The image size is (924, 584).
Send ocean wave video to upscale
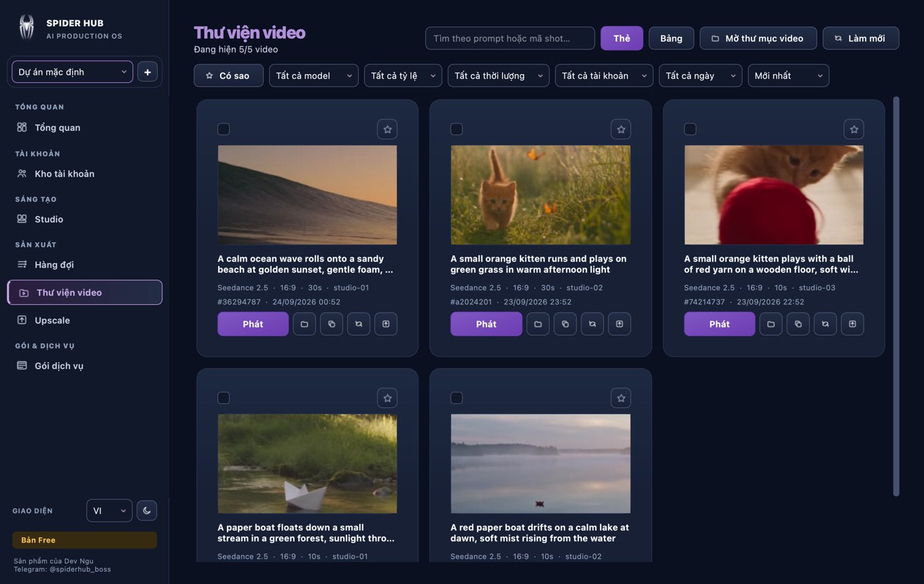point(386,324)
